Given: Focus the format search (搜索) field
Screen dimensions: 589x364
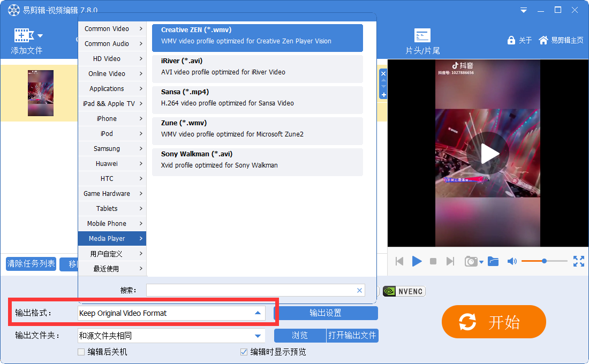Looking at the screenshot, I should [255, 290].
